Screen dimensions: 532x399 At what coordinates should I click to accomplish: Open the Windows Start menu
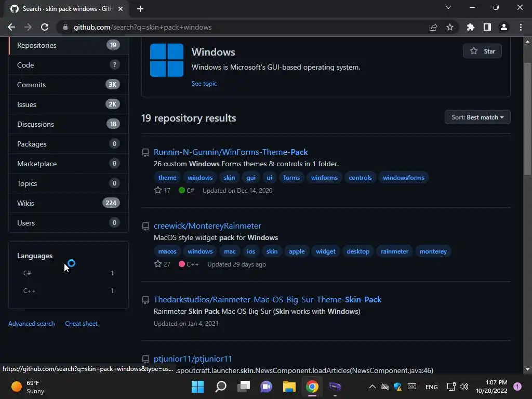click(x=197, y=387)
